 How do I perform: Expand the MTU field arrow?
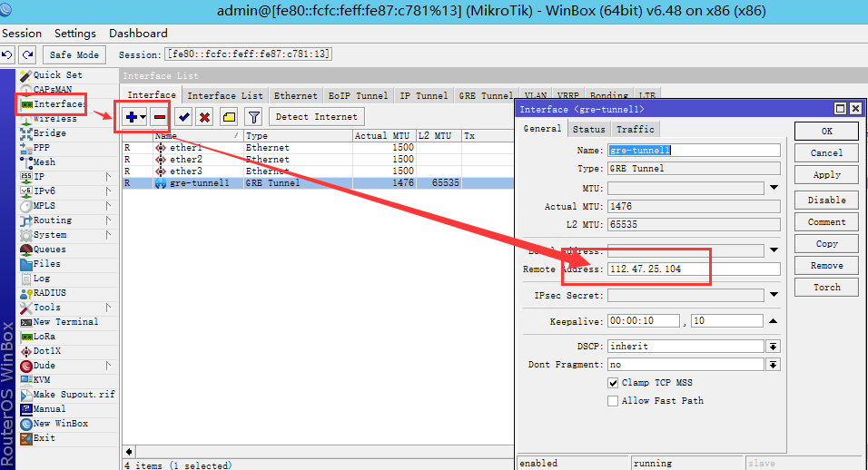coord(774,188)
